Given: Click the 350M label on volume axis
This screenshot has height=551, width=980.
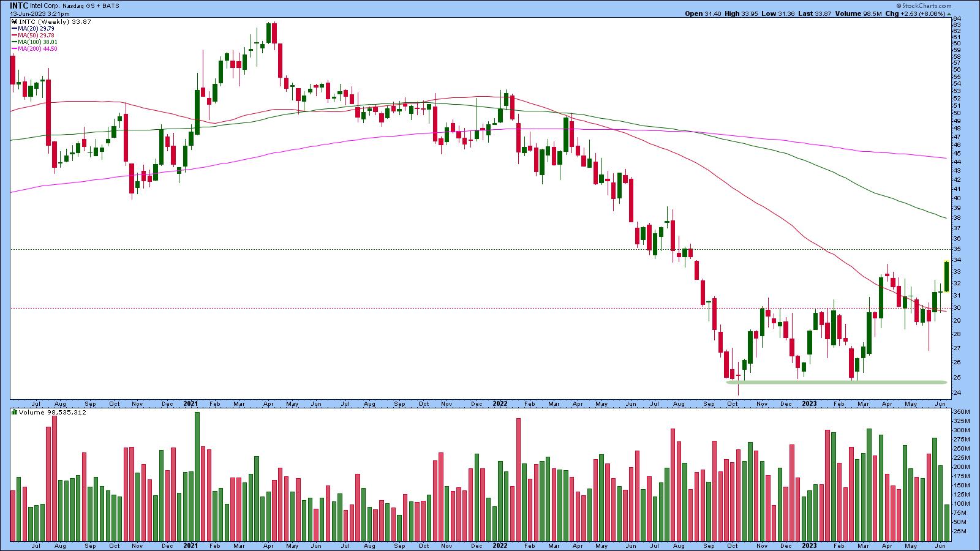Looking at the screenshot, I should [960, 413].
